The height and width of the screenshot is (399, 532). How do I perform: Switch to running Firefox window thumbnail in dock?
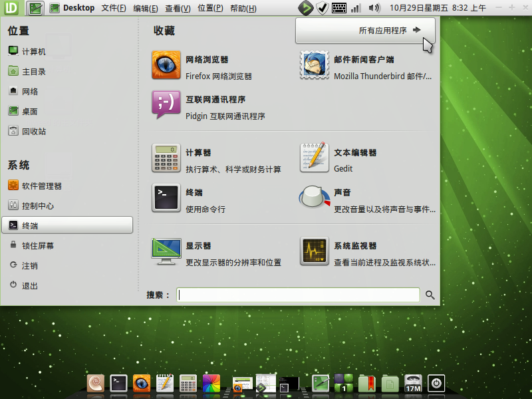tap(242, 384)
